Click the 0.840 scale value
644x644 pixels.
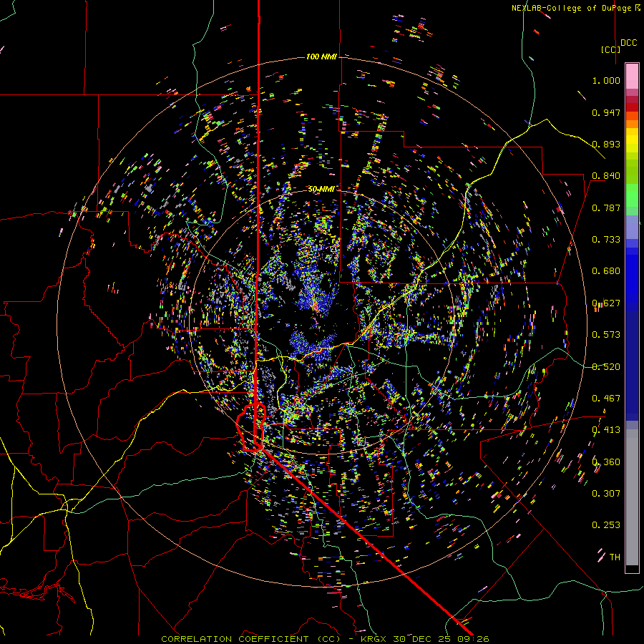pos(606,176)
